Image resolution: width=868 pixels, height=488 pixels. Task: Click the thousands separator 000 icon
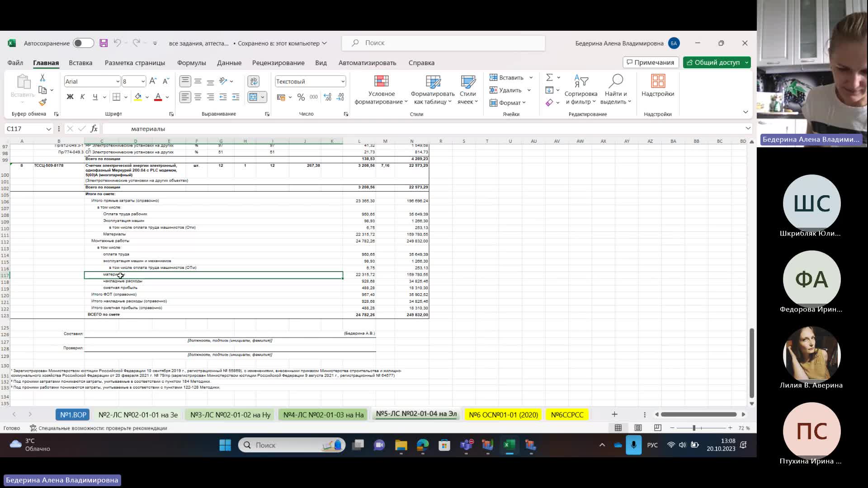point(314,97)
